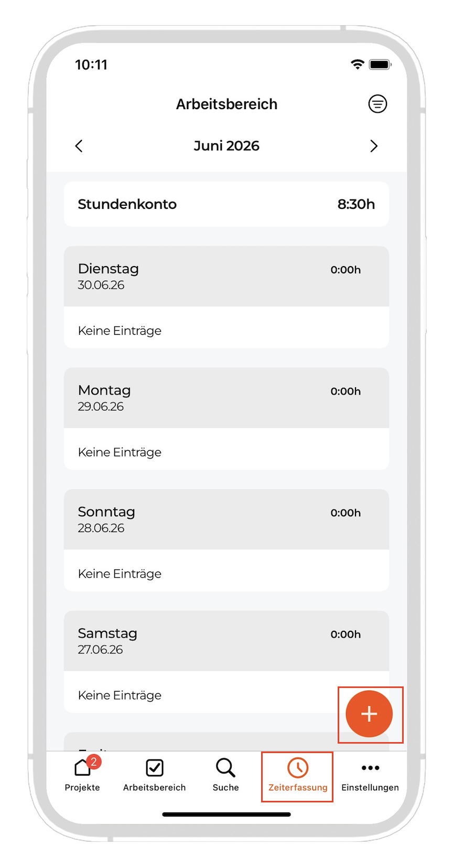Select the Samstag 27.06.26 day header
This screenshot has width=453, height=868.
pos(226,641)
